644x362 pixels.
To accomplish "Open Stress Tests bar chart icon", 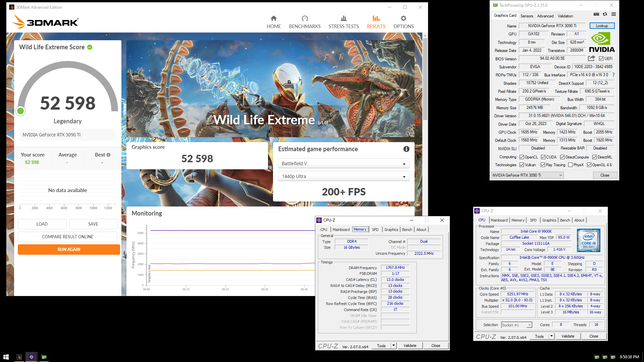I will coord(343,18).
